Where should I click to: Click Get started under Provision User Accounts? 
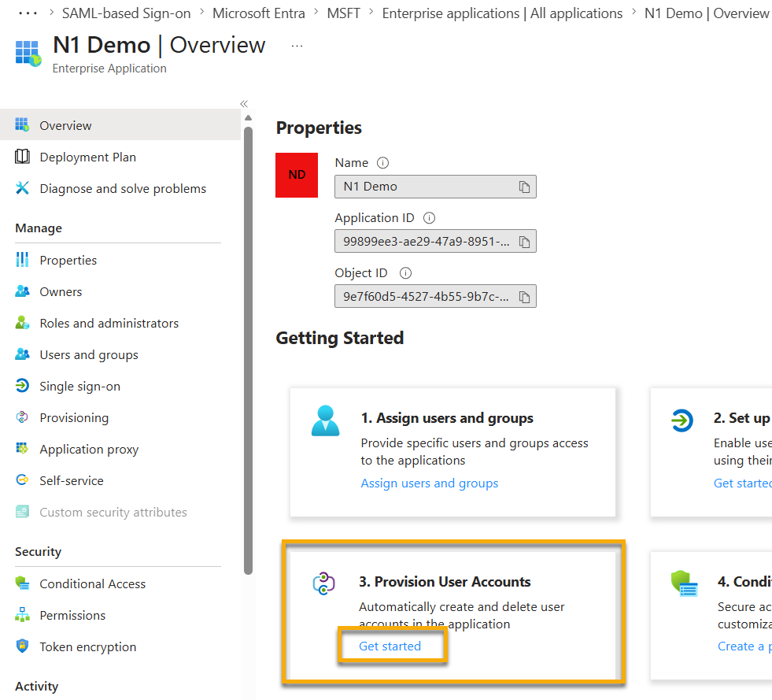(x=390, y=646)
